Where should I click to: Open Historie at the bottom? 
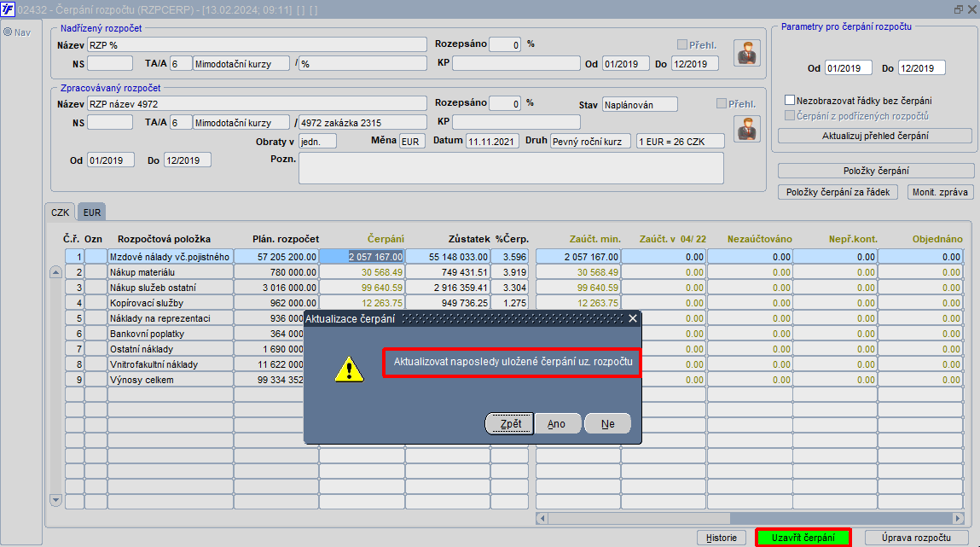[722, 538]
